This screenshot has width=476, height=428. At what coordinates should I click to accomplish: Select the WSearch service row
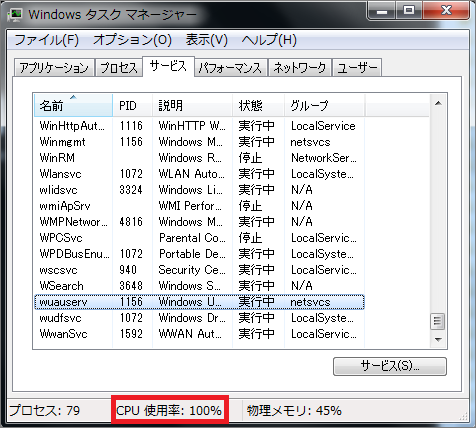[199, 286]
